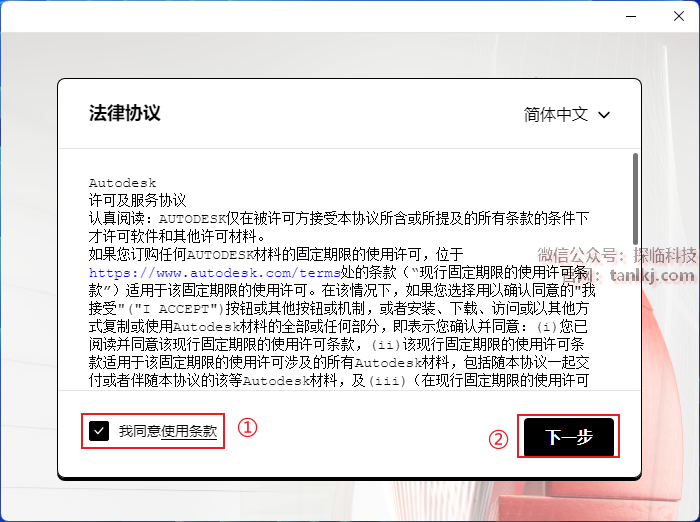700x522 pixels.
Task: Open the underlined 使用条款 link
Action: [x=189, y=431]
